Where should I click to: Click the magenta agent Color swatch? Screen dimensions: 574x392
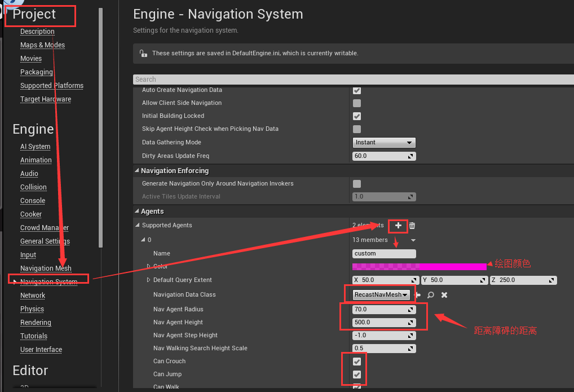pos(419,267)
